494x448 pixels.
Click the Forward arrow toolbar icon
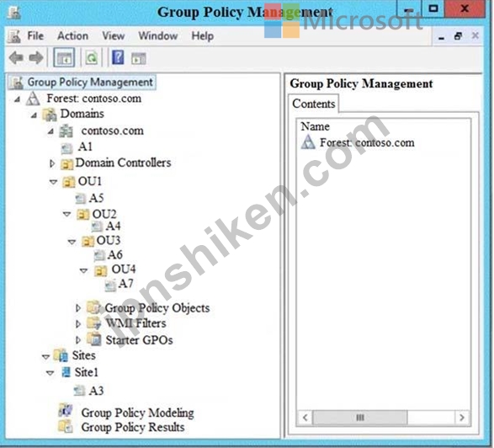point(36,58)
